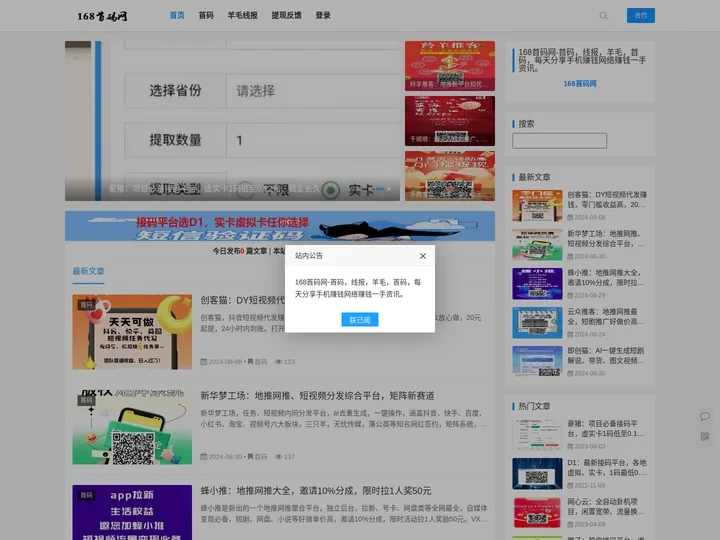Open hot post D1：最新接码平台

tap(607, 467)
